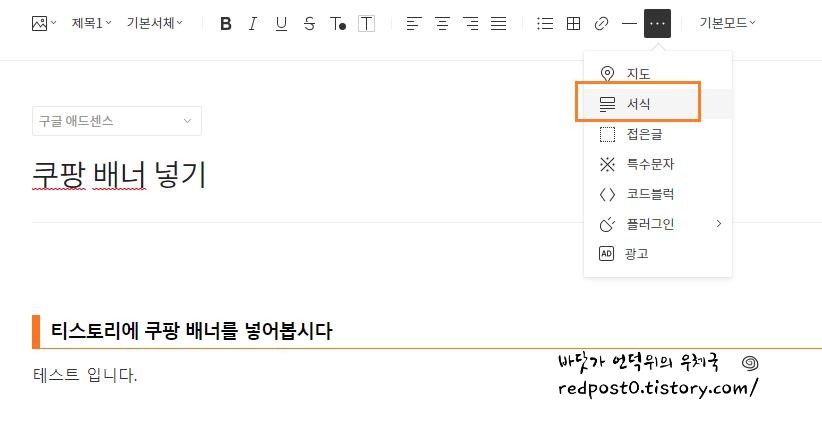Select 접은글 from the more menu
The image size is (822, 434).
point(657,134)
